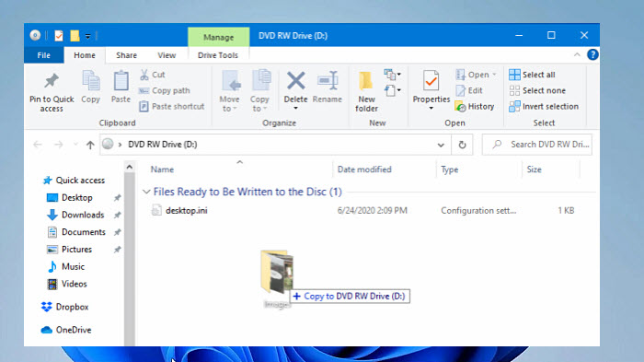Click quick access new folder icon
The height and width of the screenshot is (362, 644).
click(75, 36)
